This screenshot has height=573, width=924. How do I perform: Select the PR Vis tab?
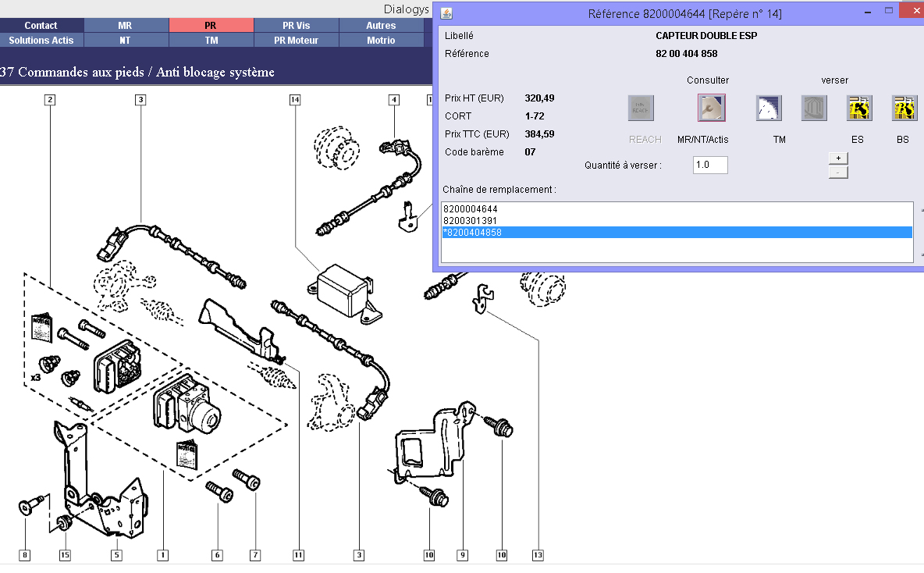pos(297,26)
